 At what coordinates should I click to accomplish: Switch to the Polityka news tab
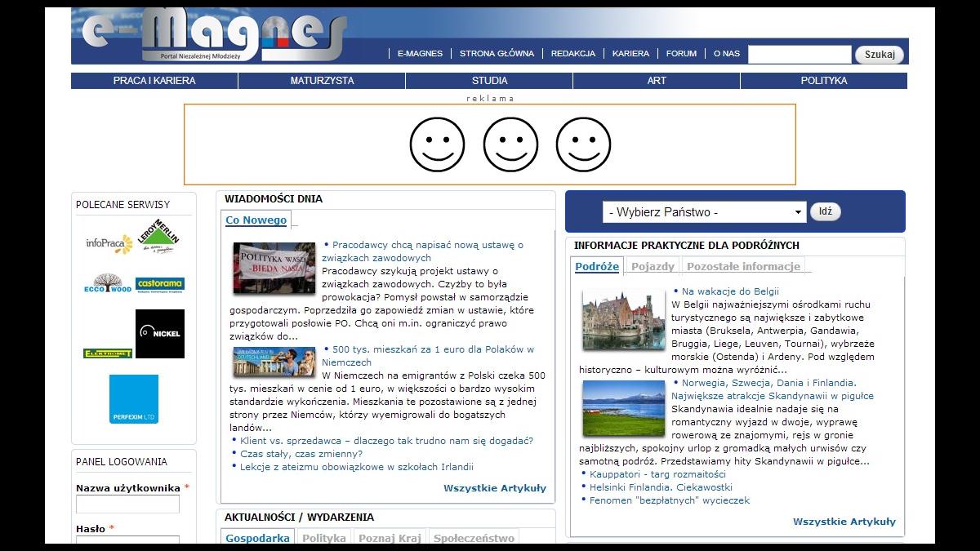[x=324, y=538]
